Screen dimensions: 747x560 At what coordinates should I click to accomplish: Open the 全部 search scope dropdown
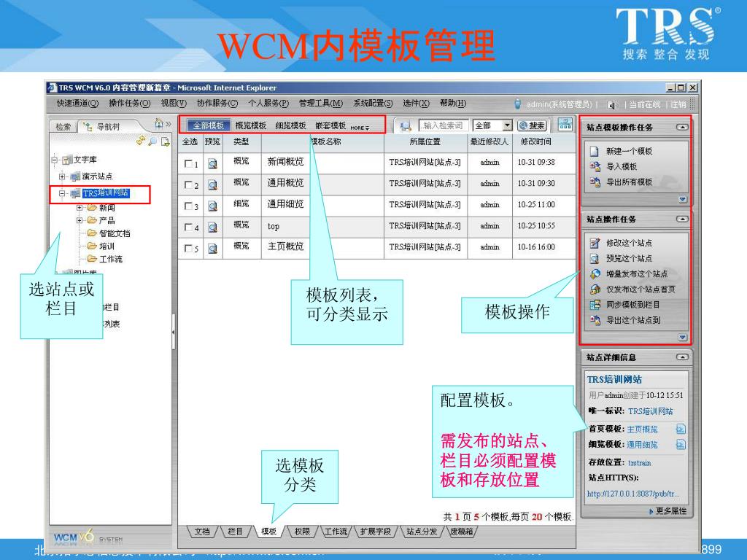point(508,125)
